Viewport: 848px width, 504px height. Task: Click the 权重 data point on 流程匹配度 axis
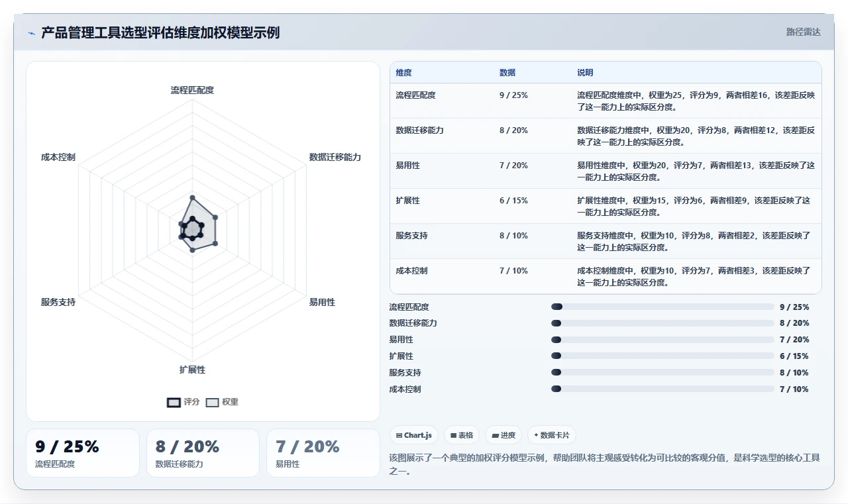(x=192, y=197)
